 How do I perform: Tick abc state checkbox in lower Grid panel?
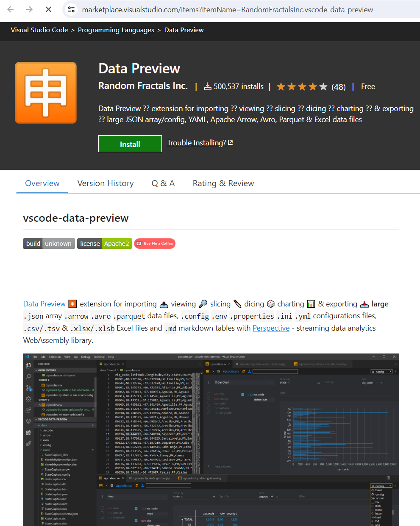102,508
